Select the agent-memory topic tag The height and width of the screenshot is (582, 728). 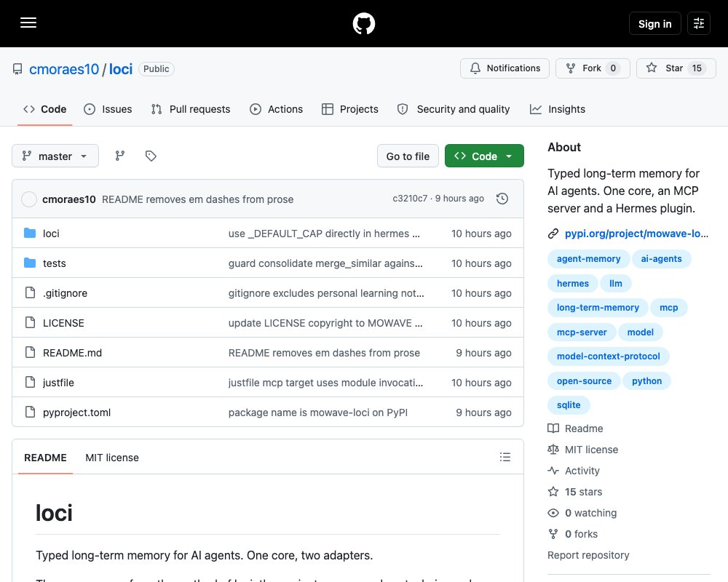pyautogui.click(x=589, y=259)
